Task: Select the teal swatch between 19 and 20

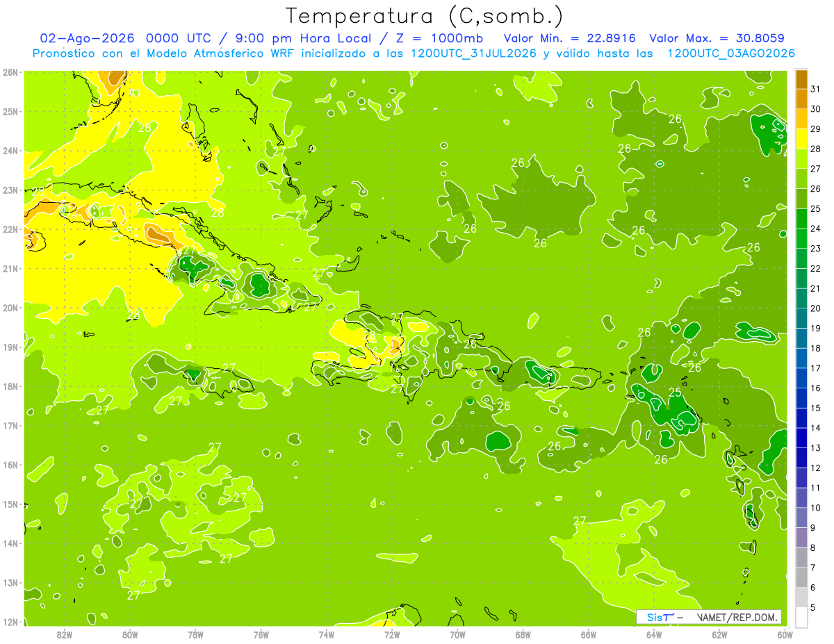Action: pyautogui.click(x=801, y=318)
